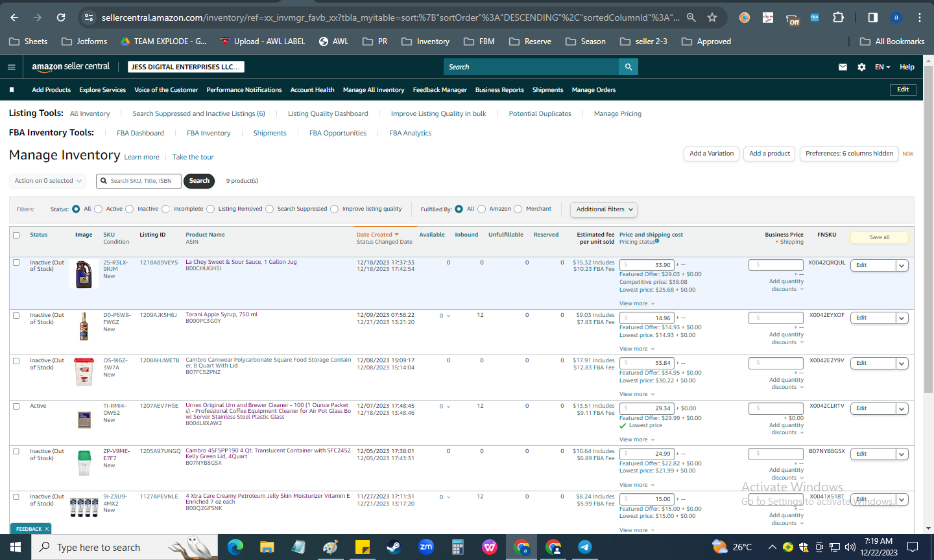Open Performance Notifications menu item
934x560 pixels.
coord(244,90)
